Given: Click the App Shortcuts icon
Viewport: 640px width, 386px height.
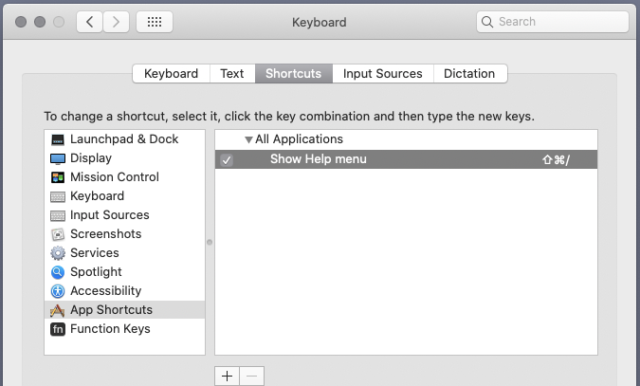Looking at the screenshot, I should 58,311.
